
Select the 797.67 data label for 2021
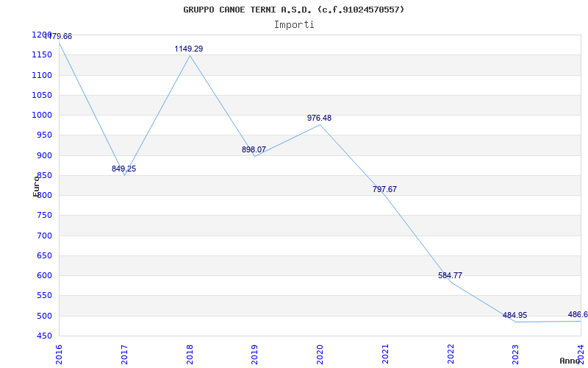pos(384,189)
